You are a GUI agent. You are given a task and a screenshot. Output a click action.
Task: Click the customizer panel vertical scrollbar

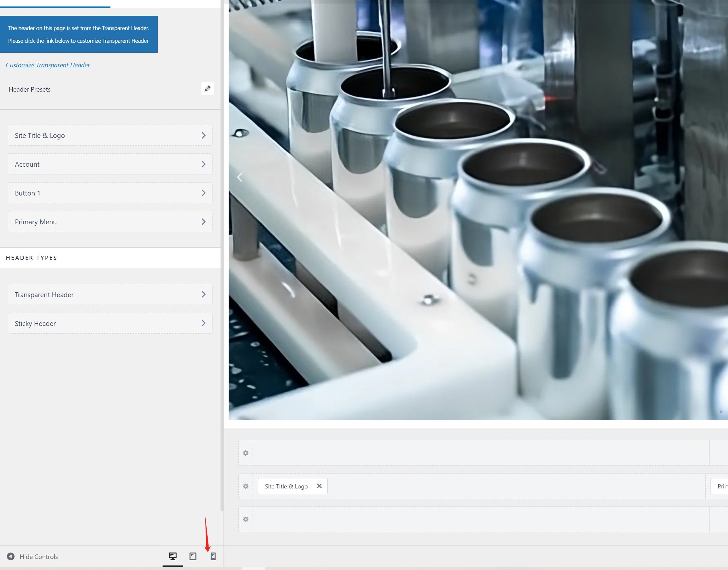[222, 254]
